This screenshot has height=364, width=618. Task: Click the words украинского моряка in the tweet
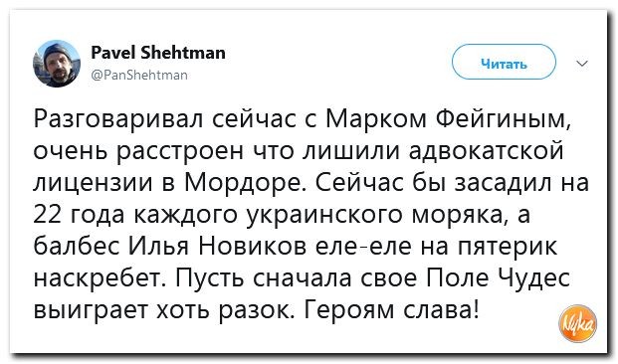(377, 216)
